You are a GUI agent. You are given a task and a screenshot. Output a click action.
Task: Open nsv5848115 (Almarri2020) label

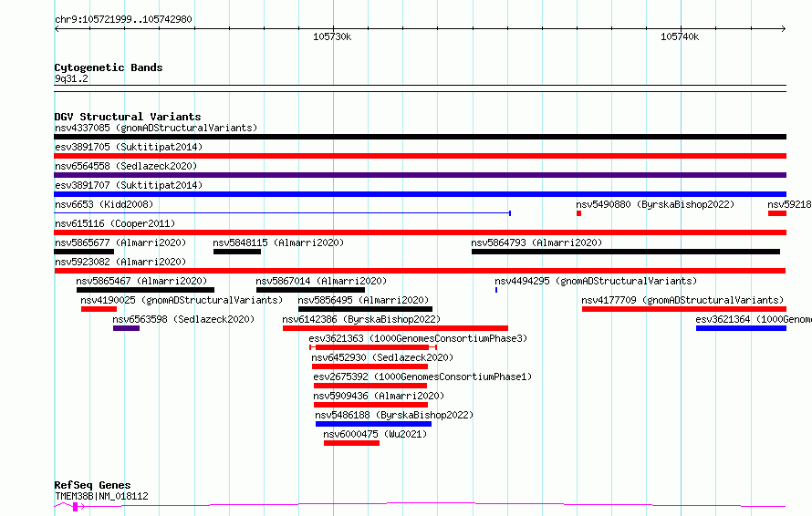(278, 243)
